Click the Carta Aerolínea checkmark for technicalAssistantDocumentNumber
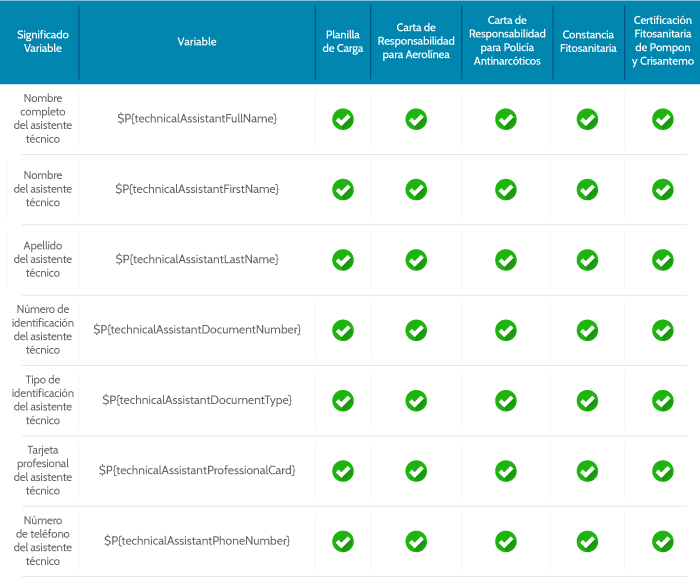Viewport: 700px width, 583px height. [416, 330]
